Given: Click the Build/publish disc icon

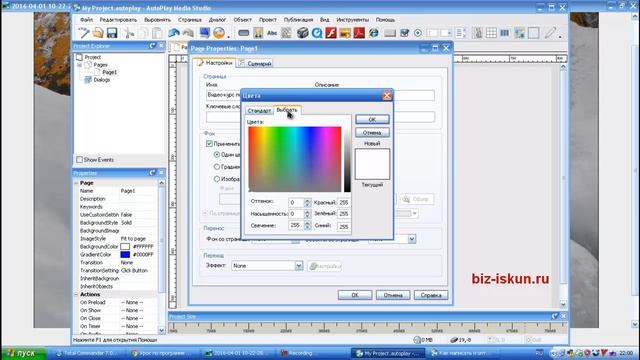Looking at the screenshot, I should click(219, 33).
